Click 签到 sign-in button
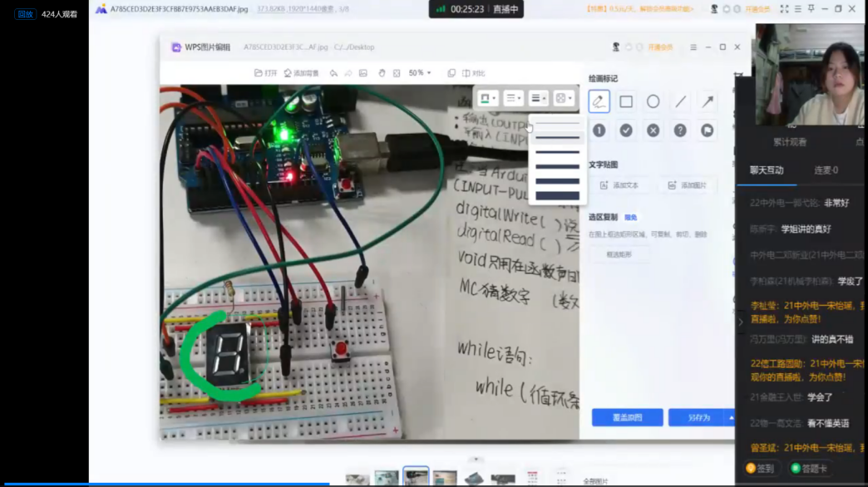Screen dimensions: 868x487 pyautogui.click(x=760, y=469)
